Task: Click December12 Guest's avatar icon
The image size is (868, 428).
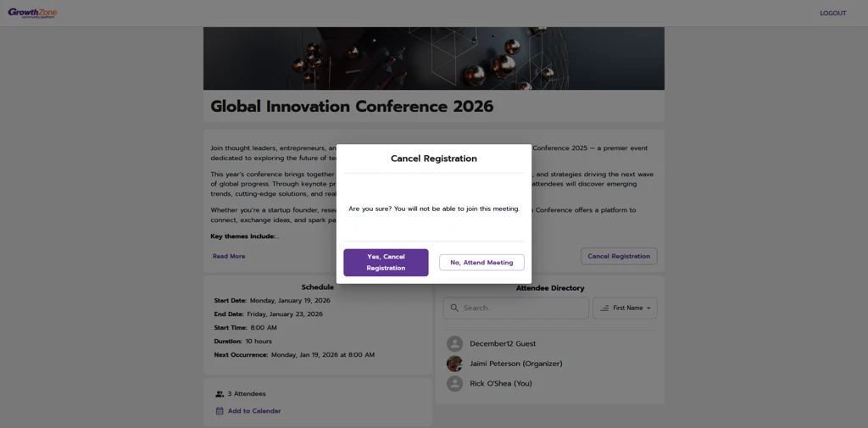Action: (x=454, y=343)
